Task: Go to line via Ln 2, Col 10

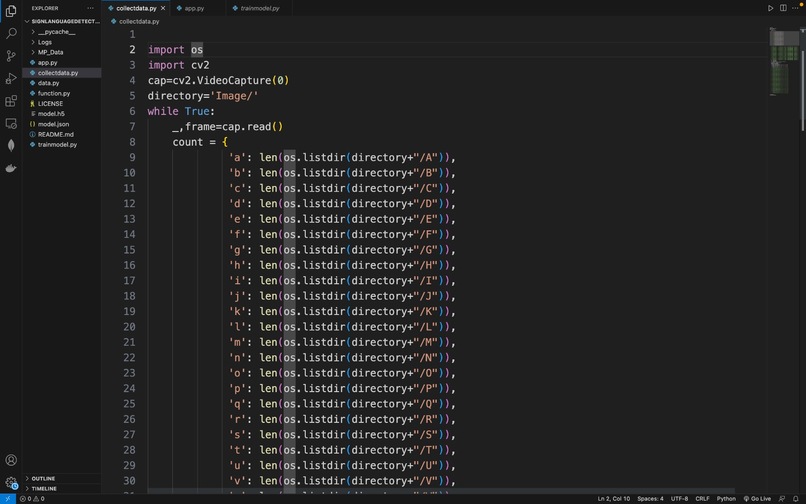Action: point(613,499)
